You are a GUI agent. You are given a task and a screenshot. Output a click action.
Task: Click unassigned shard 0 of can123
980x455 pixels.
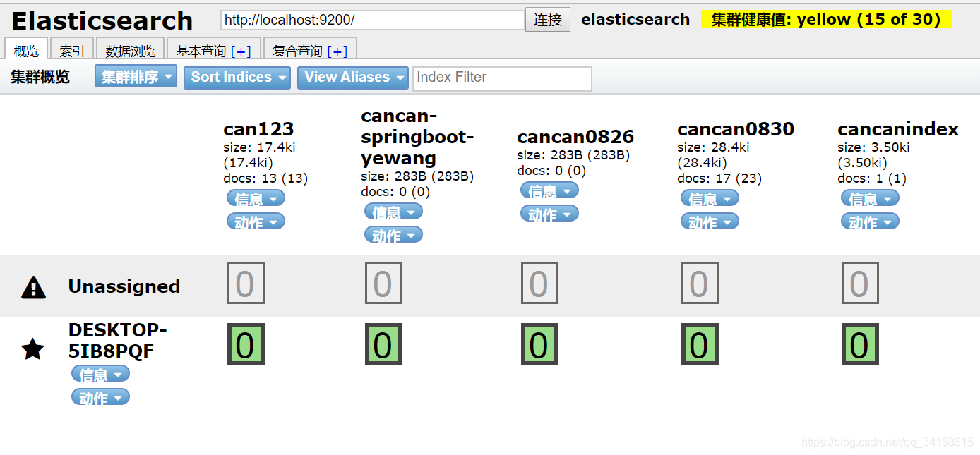click(x=246, y=283)
